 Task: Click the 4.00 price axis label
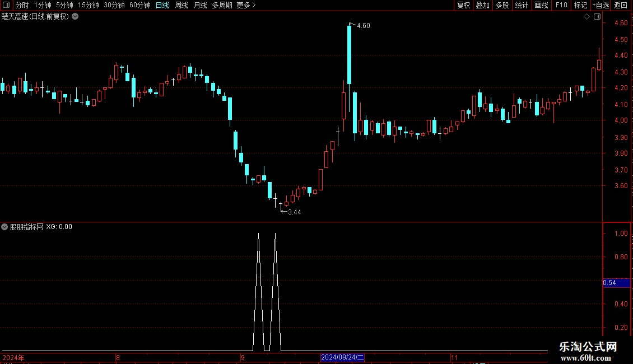click(621, 120)
